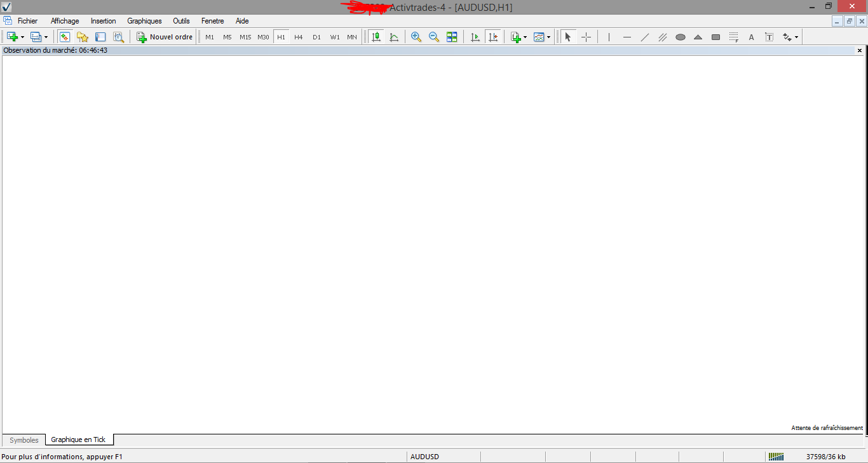This screenshot has height=463, width=868.
Task: Zoom out on the chart
Action: 434,37
